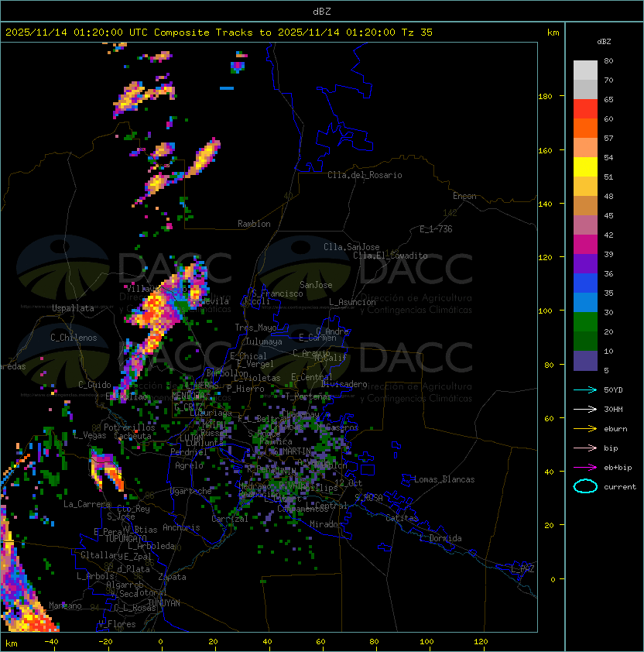Select the green swatch between 30 and 20 dBZ

[585, 321]
